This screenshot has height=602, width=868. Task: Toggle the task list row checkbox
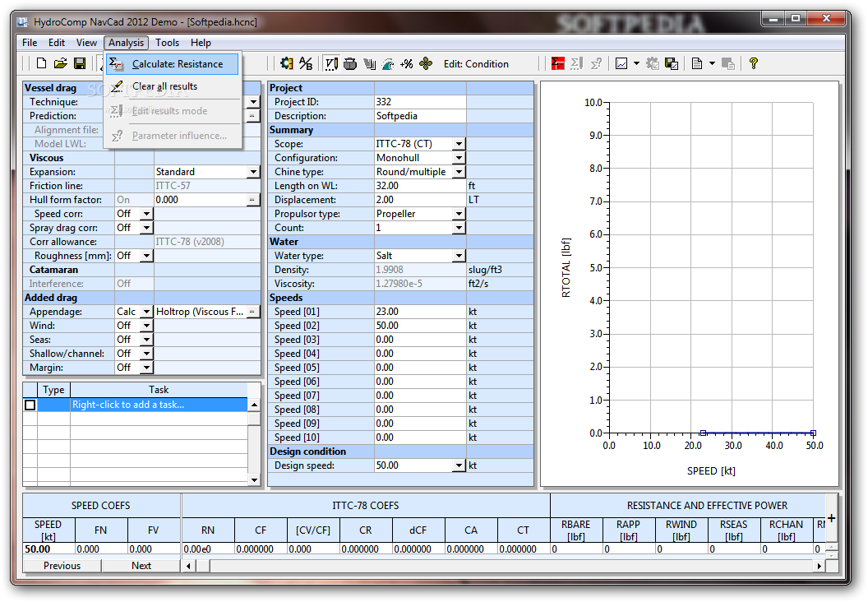point(30,405)
